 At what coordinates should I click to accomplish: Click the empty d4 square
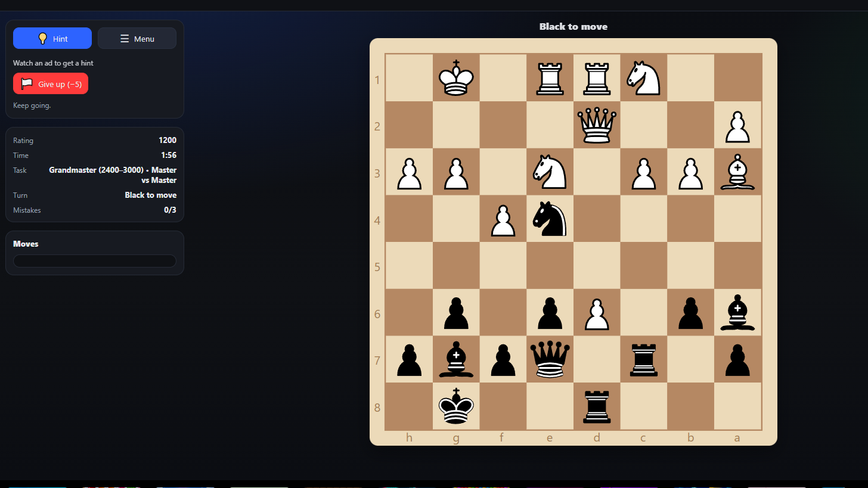click(x=597, y=219)
